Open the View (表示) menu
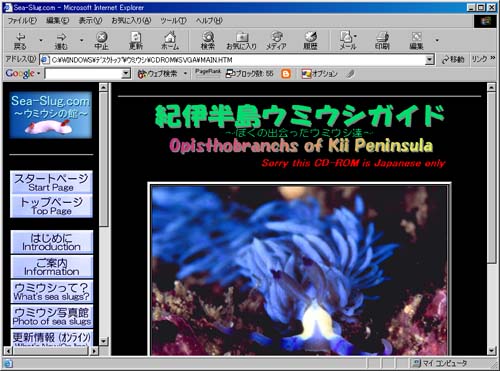This screenshot has height=371, width=500. click(90, 21)
